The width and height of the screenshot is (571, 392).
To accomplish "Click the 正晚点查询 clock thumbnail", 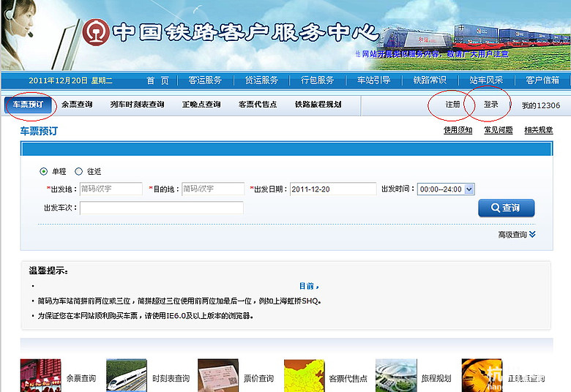I will [482, 375].
